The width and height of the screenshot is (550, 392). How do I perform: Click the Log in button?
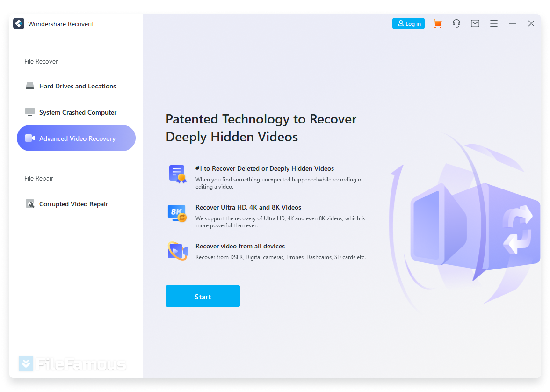408,23
